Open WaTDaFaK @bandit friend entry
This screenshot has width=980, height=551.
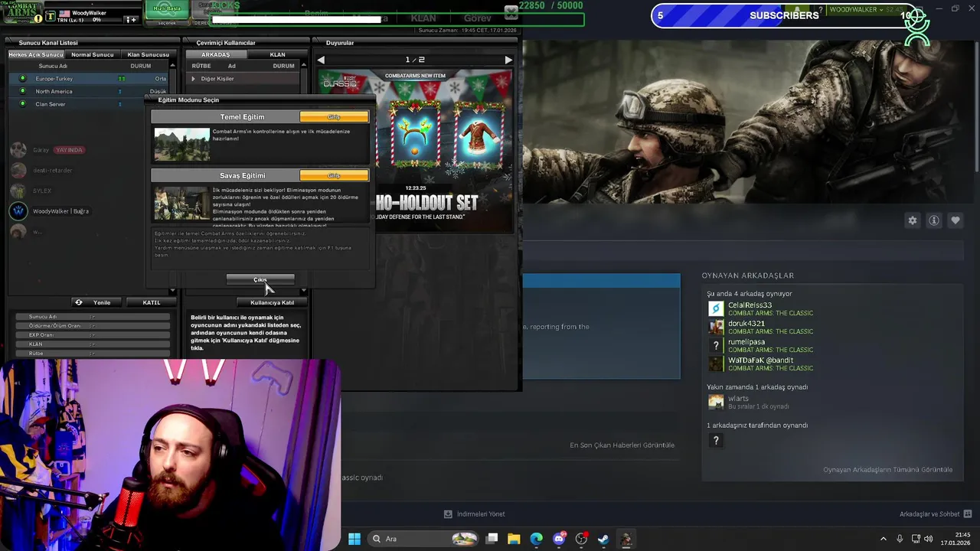click(761, 364)
